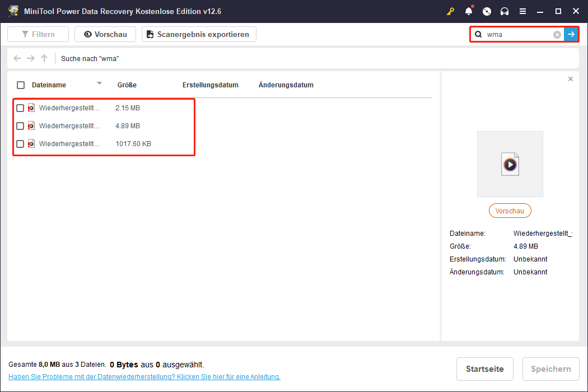Open the data recovery help link
The height and width of the screenshot is (392, 588).
coord(144,377)
